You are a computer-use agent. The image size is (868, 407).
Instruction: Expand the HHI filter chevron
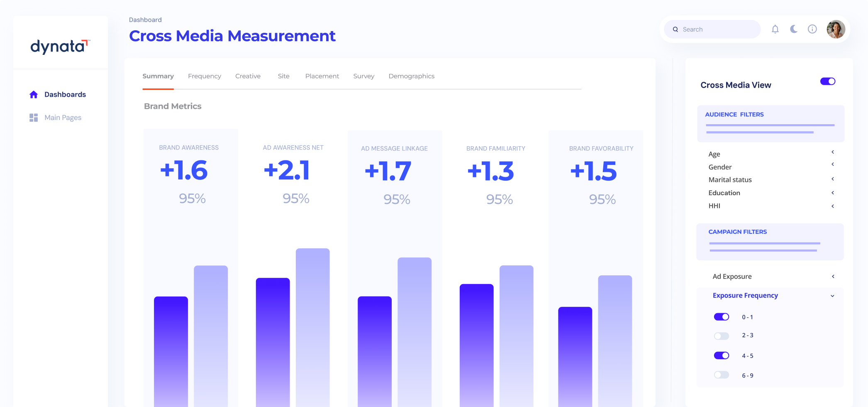[833, 206]
